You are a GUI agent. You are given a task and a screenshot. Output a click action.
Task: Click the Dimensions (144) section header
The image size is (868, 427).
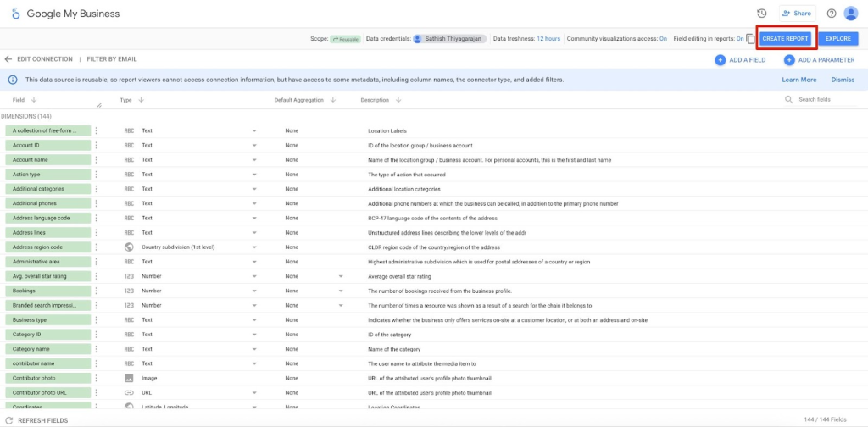pos(26,116)
